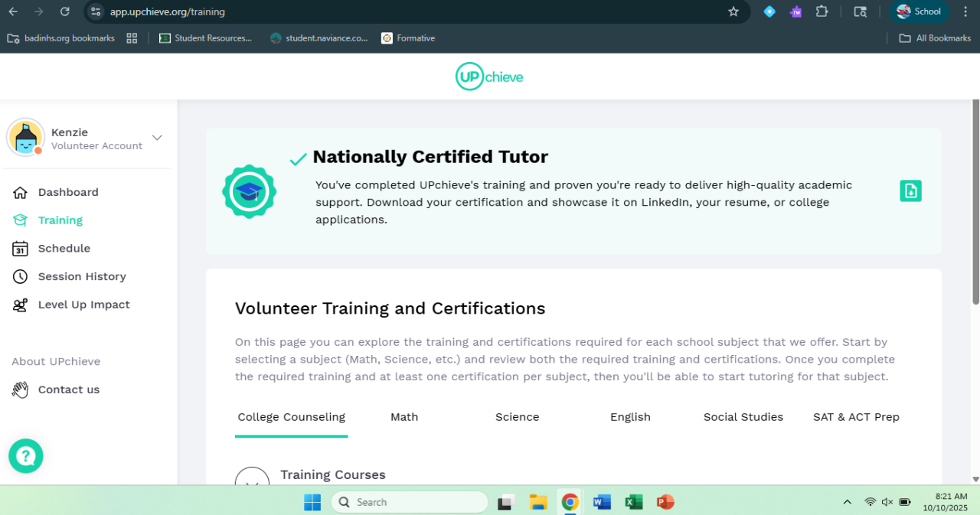
Task: Download the tutor certification file icon
Action: click(x=910, y=191)
